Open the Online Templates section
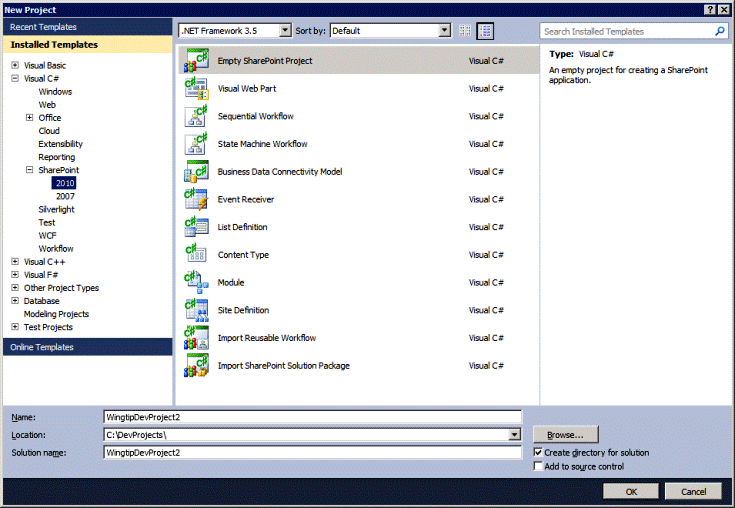The height and width of the screenshot is (508, 735). (x=88, y=347)
